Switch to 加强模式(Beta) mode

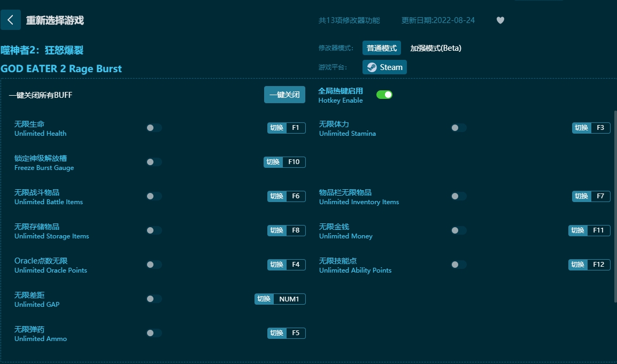436,48
